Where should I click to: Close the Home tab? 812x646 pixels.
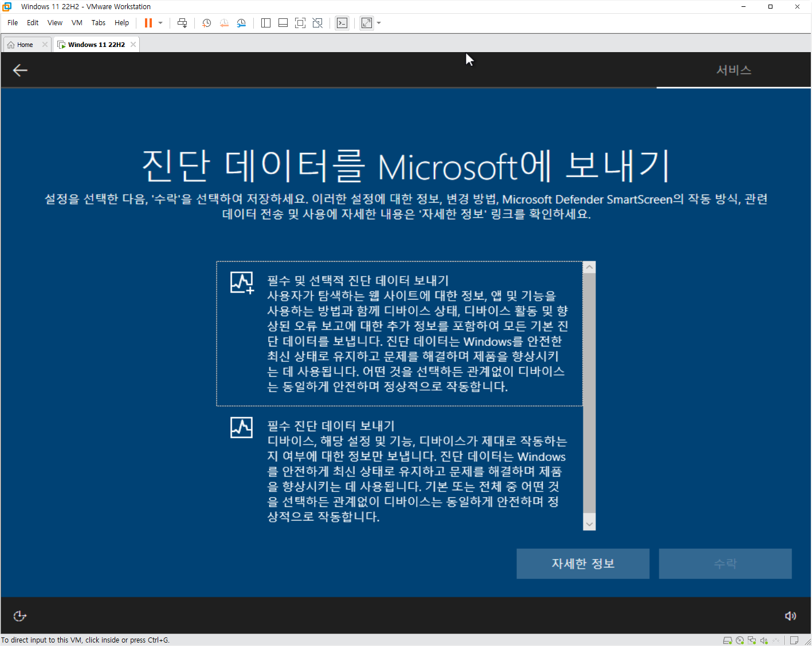pyautogui.click(x=45, y=45)
